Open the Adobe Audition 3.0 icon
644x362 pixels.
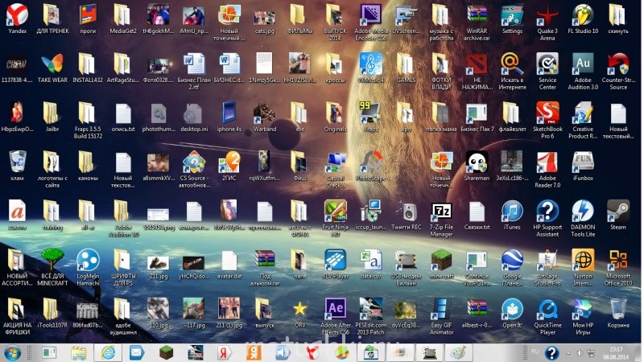pos(582,64)
